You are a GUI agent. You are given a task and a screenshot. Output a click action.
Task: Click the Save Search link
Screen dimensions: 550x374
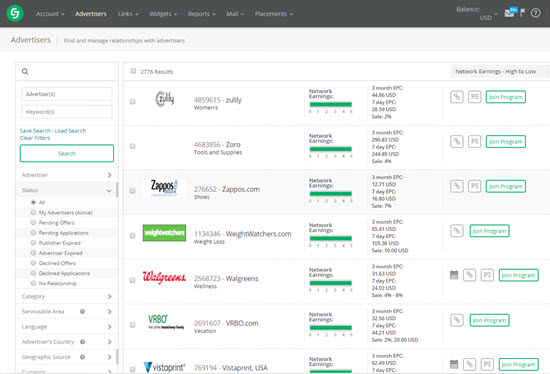point(35,131)
